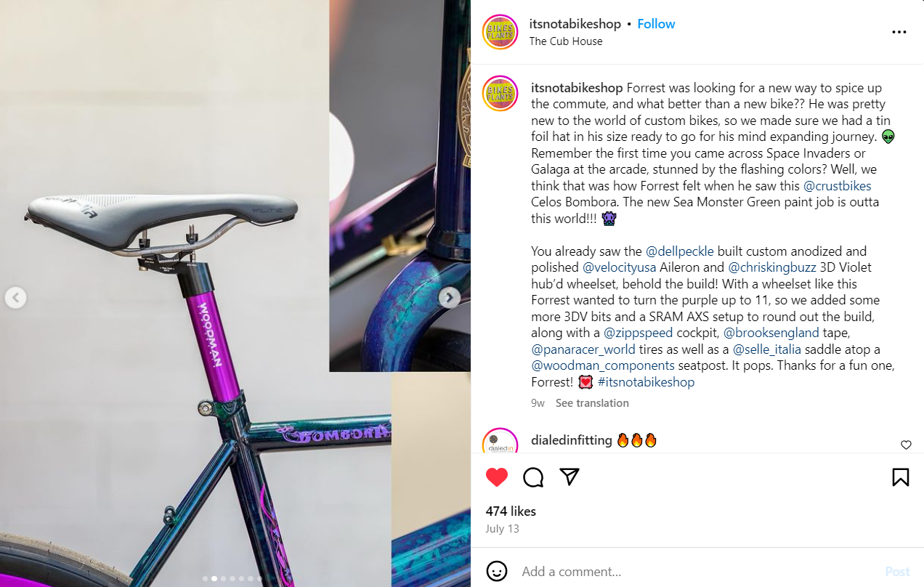Open The Cub House location
924x587 pixels.
(x=566, y=41)
